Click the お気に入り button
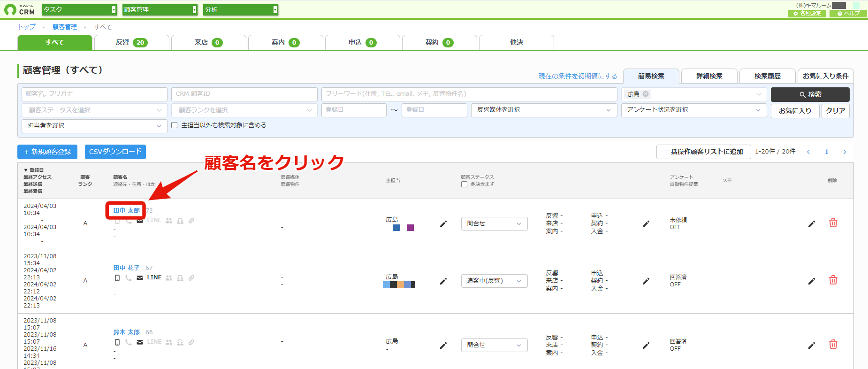The height and width of the screenshot is (369, 868). 795,111
